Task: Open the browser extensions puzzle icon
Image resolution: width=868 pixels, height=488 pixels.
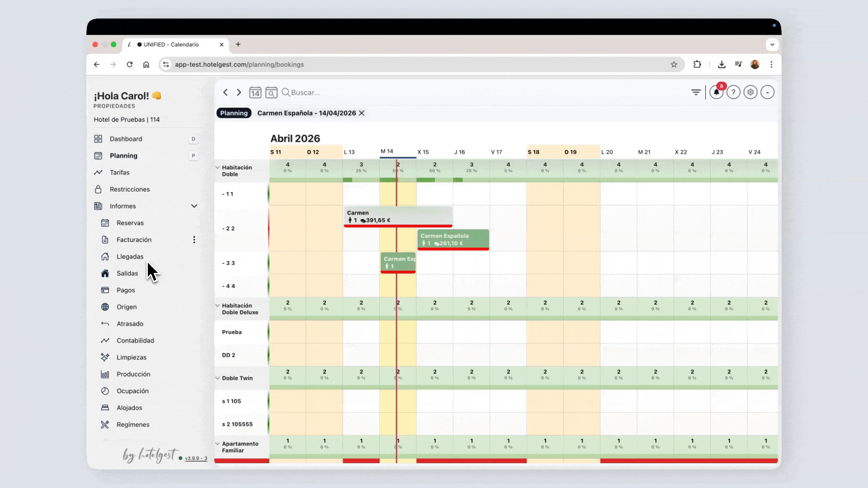Action: [x=697, y=65]
